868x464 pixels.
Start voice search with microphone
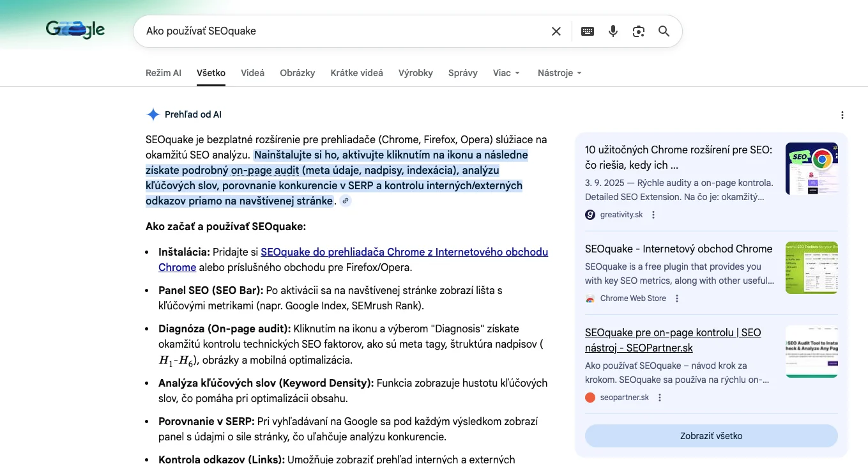pos(613,31)
